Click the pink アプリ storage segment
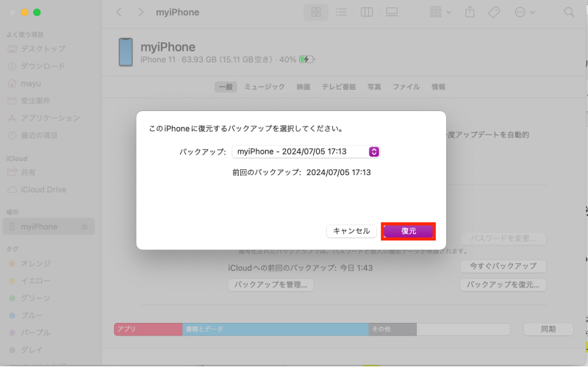 click(x=147, y=329)
